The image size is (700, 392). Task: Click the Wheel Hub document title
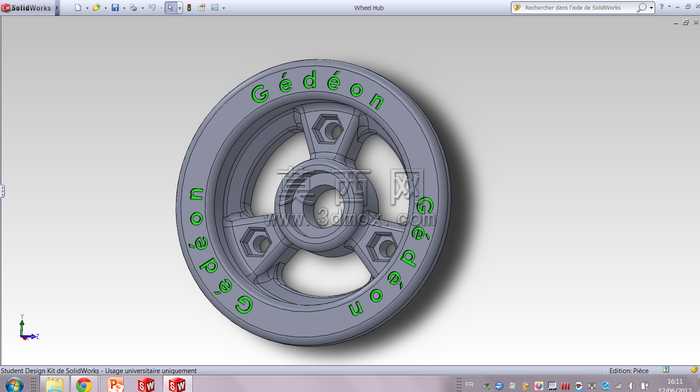369,8
